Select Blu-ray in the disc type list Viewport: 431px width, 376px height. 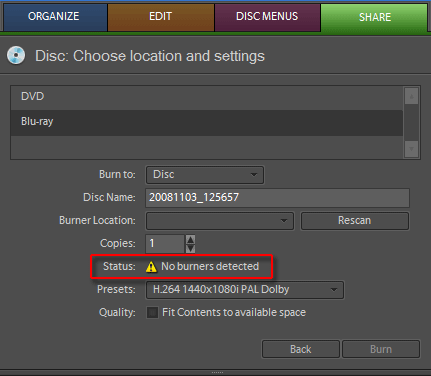pyautogui.click(x=207, y=122)
